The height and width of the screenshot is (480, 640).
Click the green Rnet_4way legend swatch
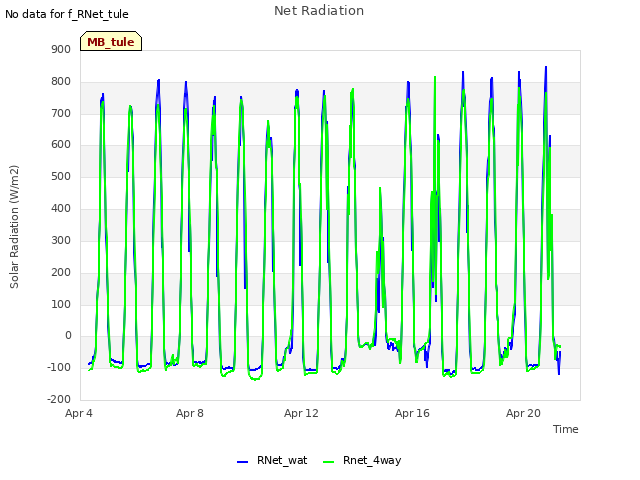328,462
